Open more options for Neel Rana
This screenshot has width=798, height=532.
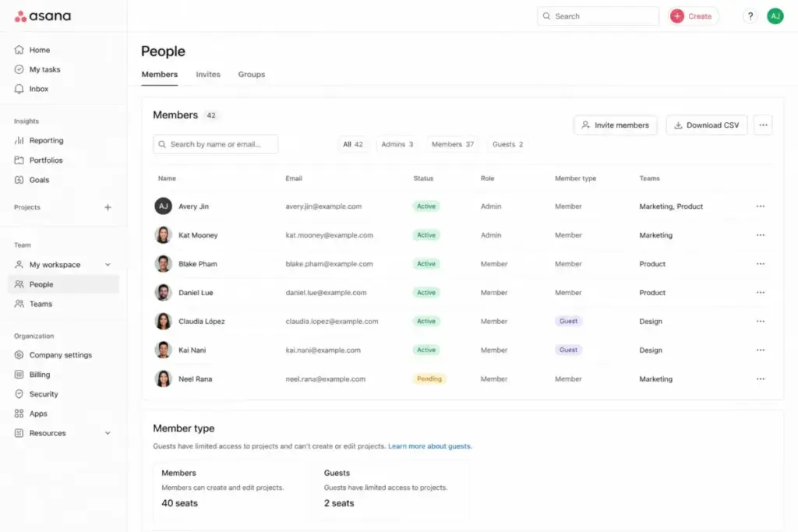pos(761,379)
